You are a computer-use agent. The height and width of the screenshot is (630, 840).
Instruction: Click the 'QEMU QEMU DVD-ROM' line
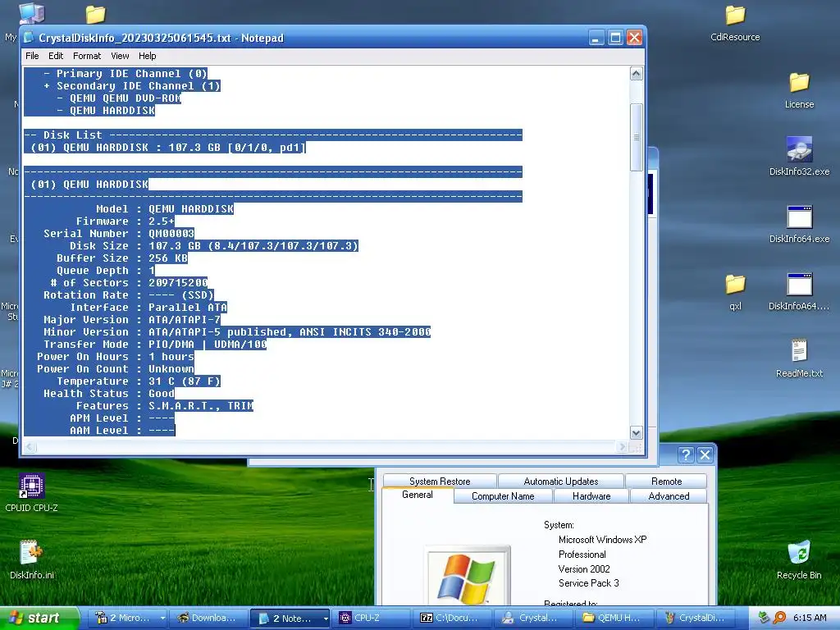(119, 98)
